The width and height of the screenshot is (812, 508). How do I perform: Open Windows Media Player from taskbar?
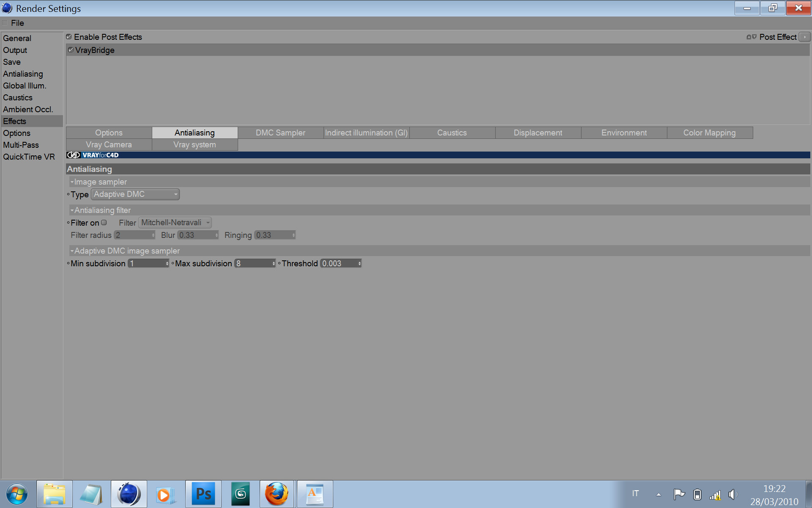(166, 494)
